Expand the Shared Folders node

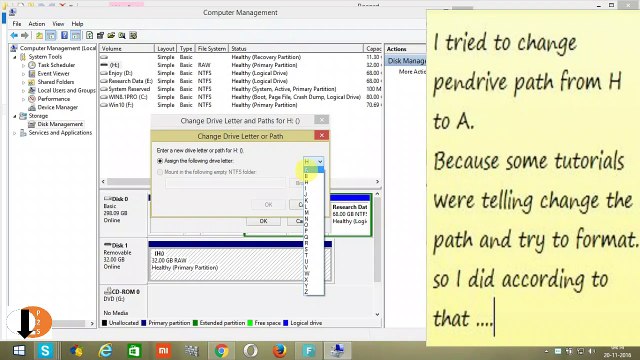pos(23,82)
